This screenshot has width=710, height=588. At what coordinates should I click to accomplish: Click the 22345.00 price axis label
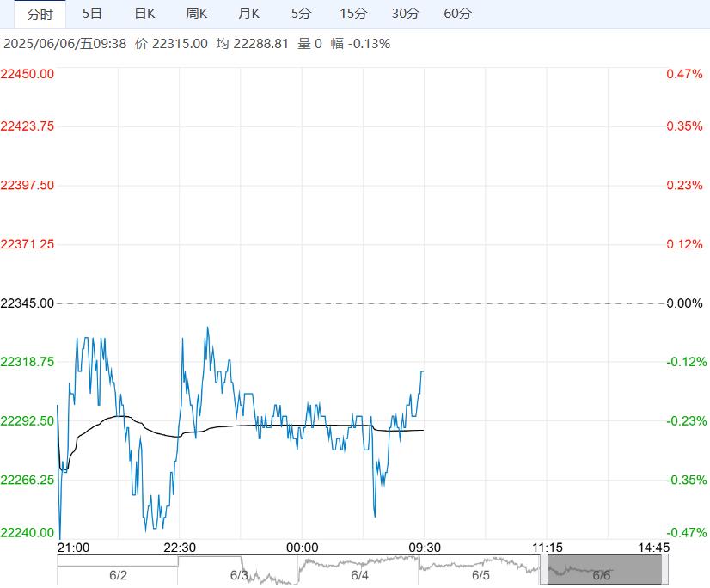coord(28,303)
